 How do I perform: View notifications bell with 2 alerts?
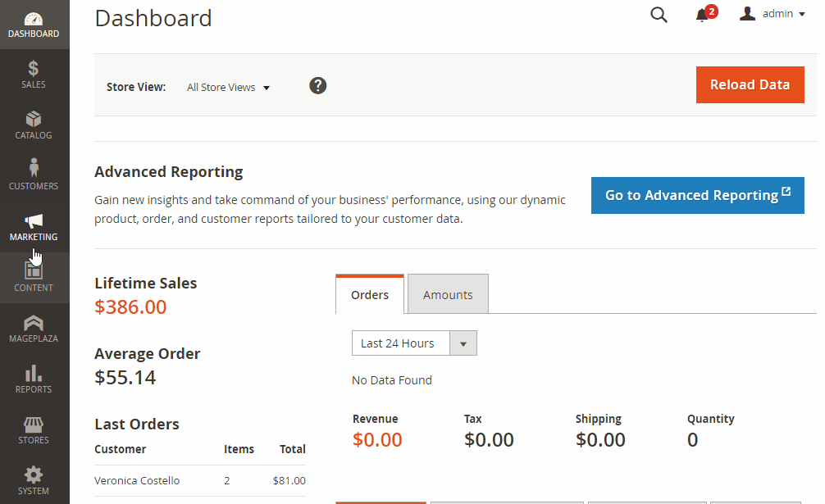[x=703, y=15]
